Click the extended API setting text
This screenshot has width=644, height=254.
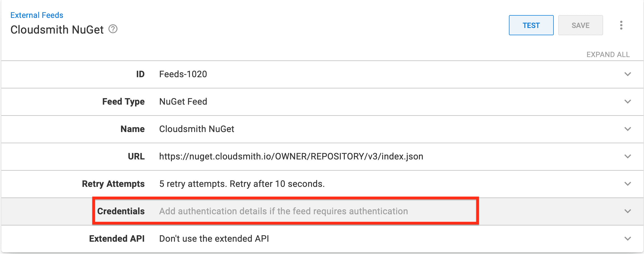click(x=214, y=239)
